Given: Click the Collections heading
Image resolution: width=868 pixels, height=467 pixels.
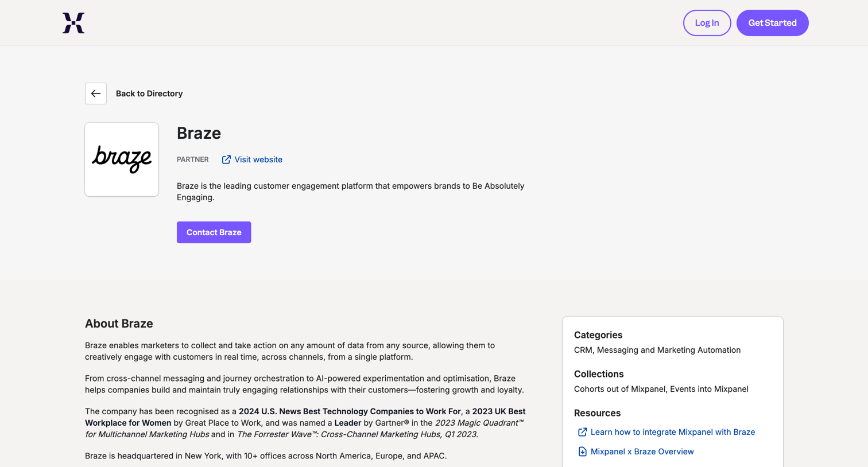Looking at the screenshot, I should [x=599, y=374].
